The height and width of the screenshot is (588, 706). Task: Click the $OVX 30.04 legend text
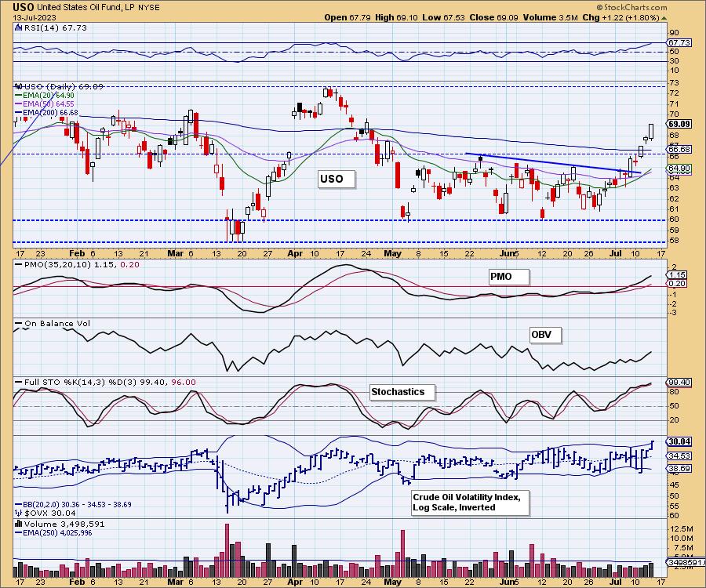click(49, 513)
